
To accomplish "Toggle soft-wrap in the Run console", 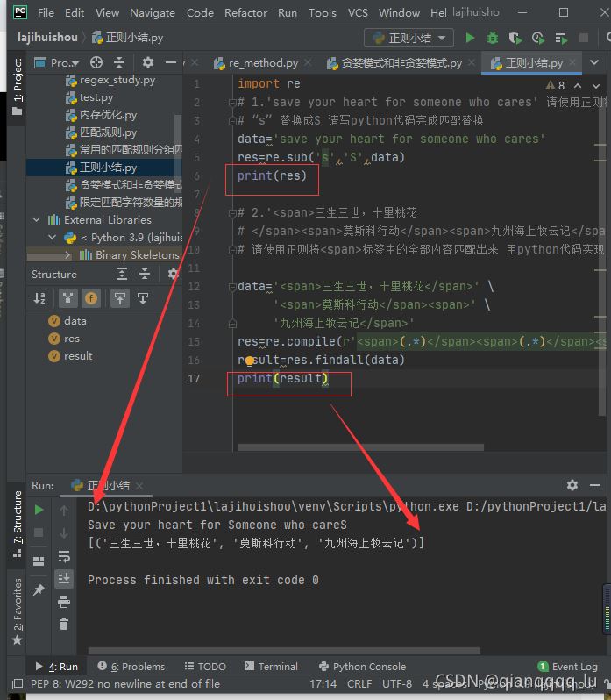I will coord(64,556).
